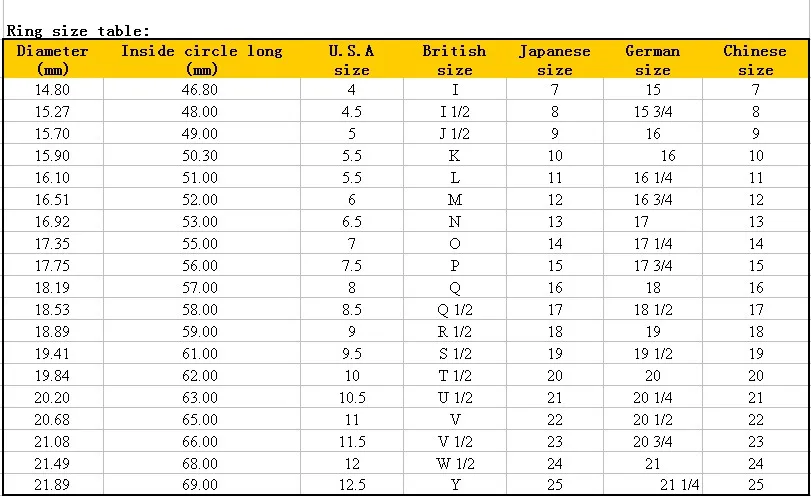
Task: Click the British size cell W 1/2
Action: pos(455,464)
